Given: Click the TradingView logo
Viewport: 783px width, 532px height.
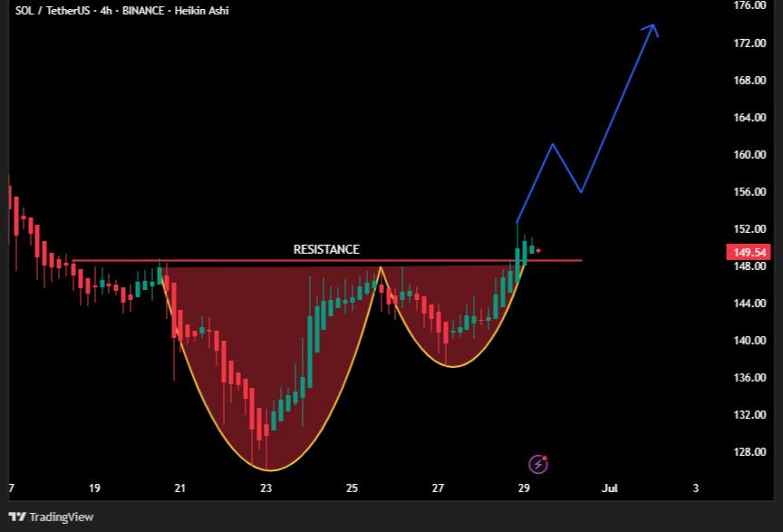Looking at the screenshot, I should coord(17,517).
